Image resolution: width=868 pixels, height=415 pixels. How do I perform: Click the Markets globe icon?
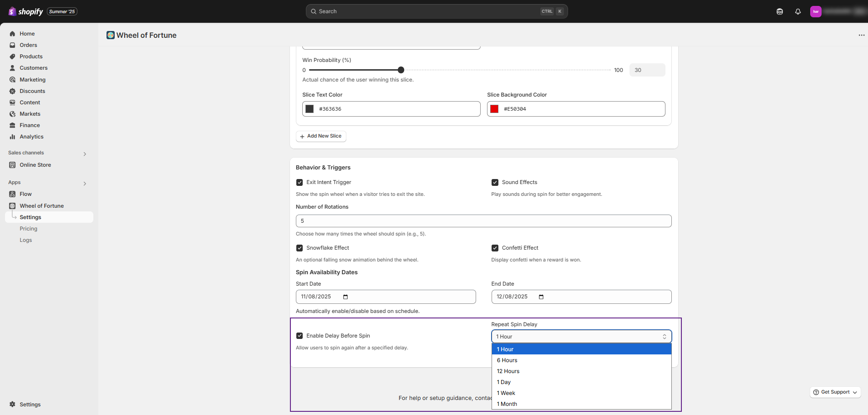click(12, 114)
